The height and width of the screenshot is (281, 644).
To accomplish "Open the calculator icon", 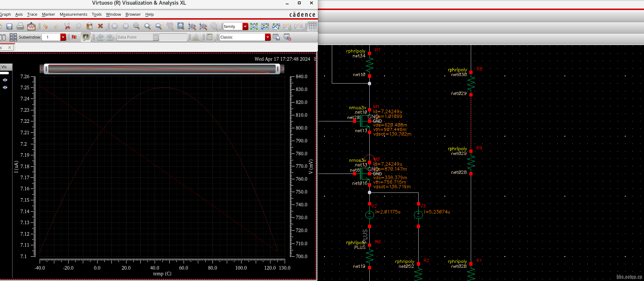I will tap(210, 37).
